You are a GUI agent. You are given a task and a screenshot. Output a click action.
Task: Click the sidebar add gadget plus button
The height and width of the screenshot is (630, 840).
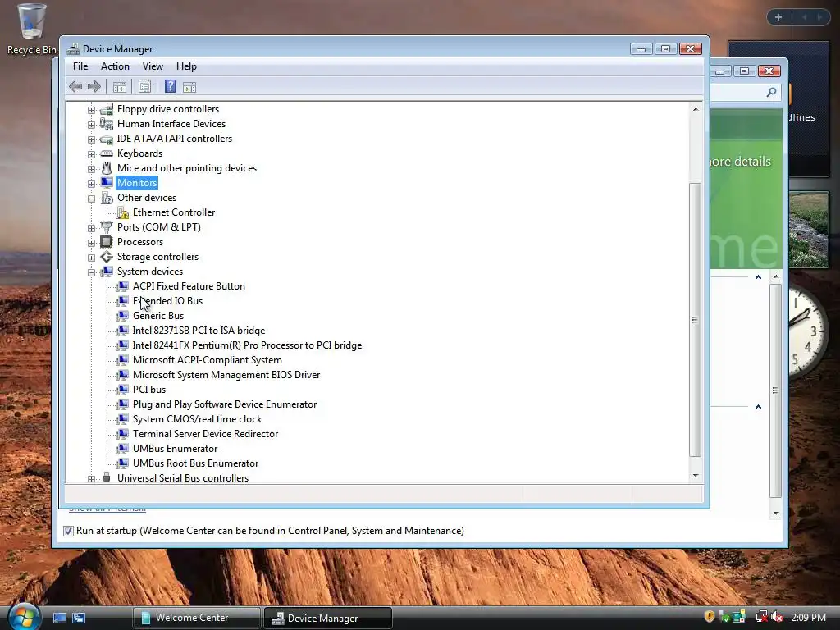point(778,17)
